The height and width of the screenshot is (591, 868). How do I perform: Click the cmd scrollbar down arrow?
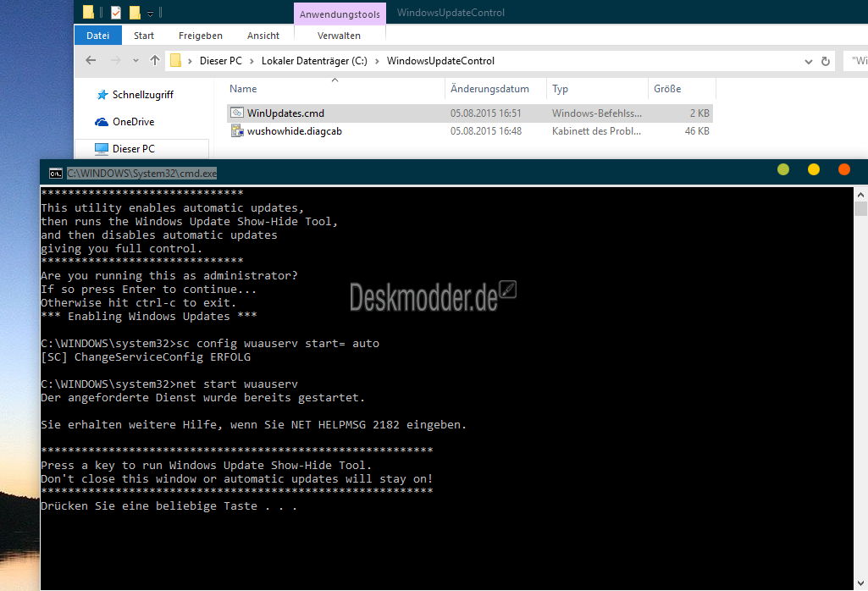(860, 583)
